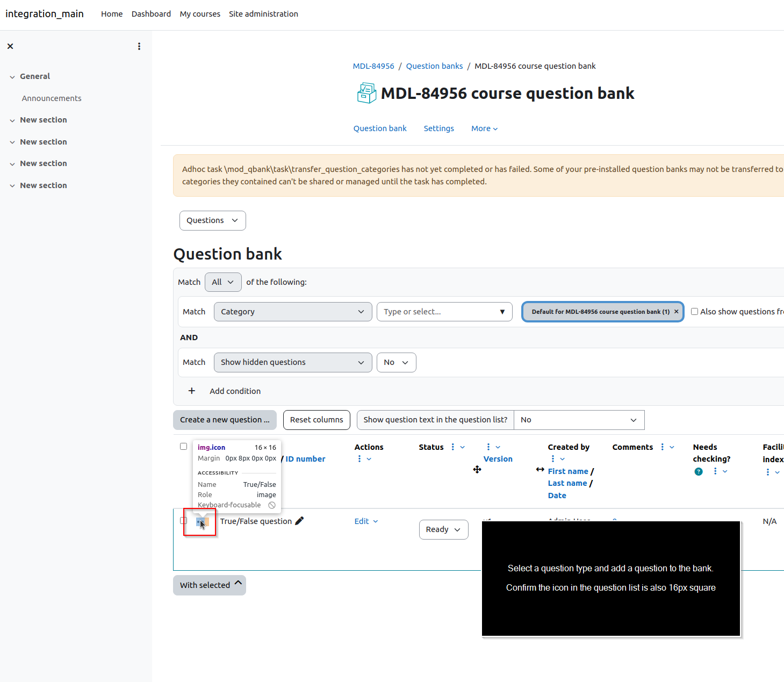Open the Home menu item
This screenshot has height=682, width=784.
click(x=112, y=14)
